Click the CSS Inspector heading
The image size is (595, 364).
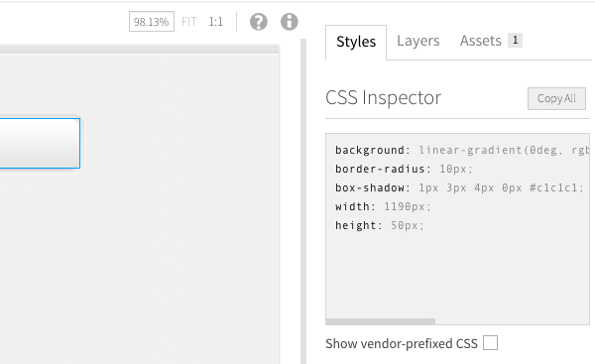pyautogui.click(x=383, y=98)
